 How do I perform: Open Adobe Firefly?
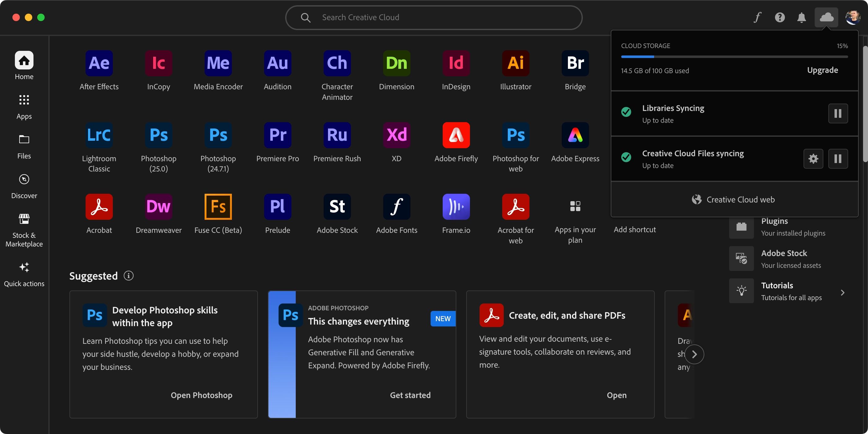[456, 135]
